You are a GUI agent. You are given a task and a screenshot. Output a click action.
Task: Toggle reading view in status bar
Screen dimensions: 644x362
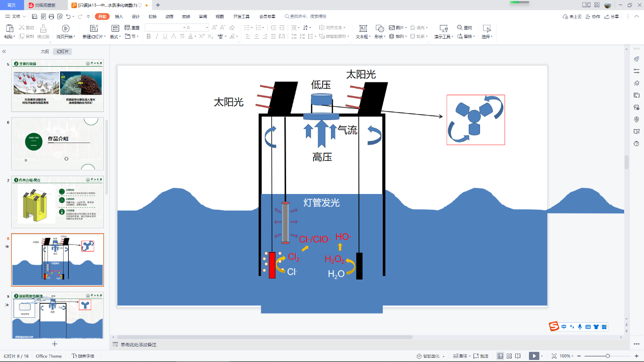[518, 356]
